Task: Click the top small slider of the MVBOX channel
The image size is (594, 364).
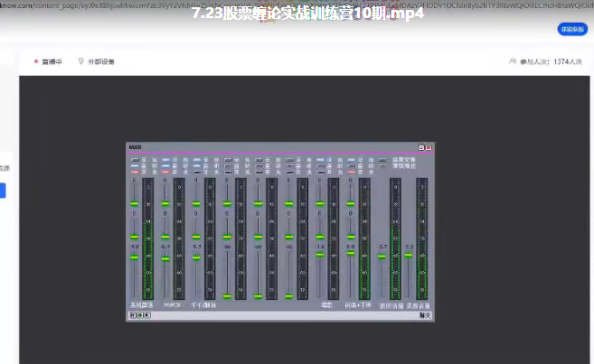Action: tap(165, 203)
